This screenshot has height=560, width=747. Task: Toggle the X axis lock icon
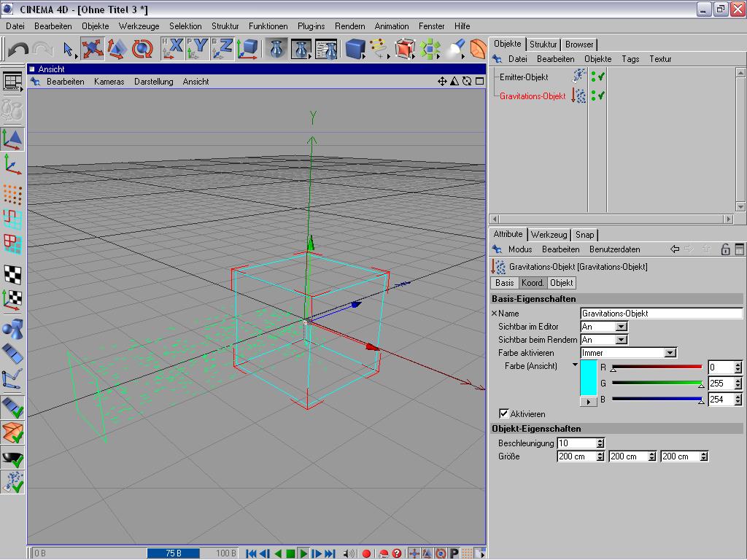(x=173, y=48)
